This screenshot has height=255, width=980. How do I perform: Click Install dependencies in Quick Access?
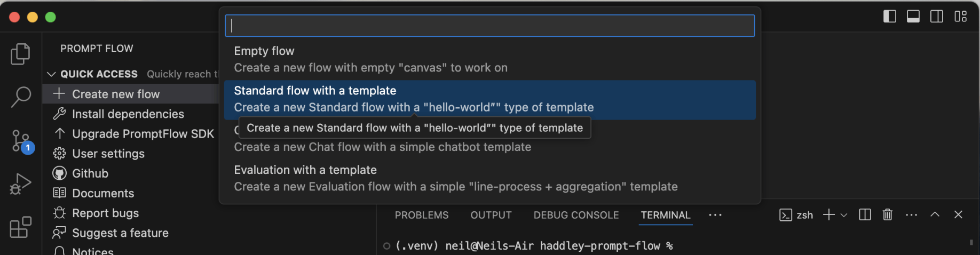tap(128, 114)
